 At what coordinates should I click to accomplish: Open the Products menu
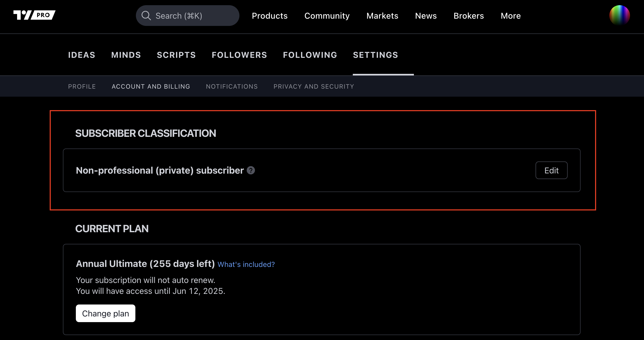269,16
